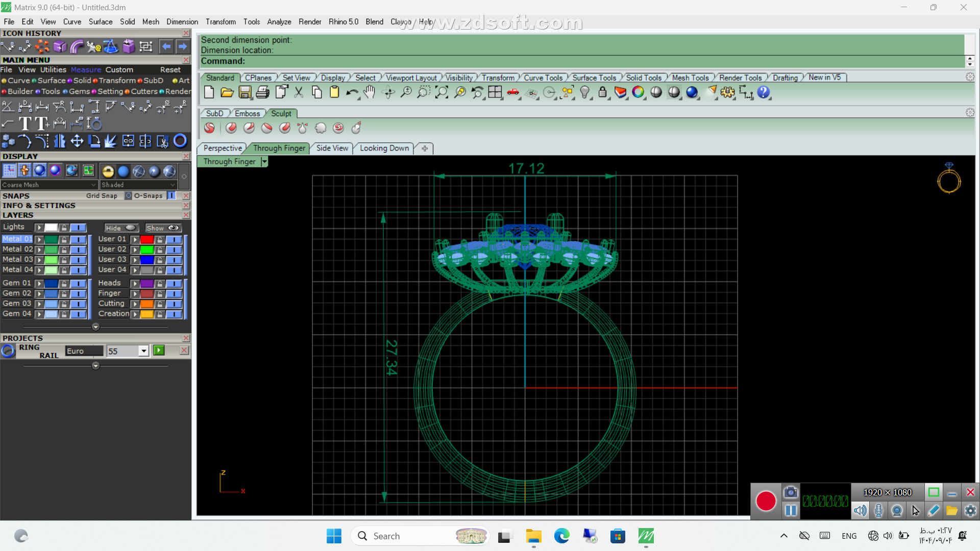Open the four viewports layout icon
980x551 pixels.
[x=495, y=92]
